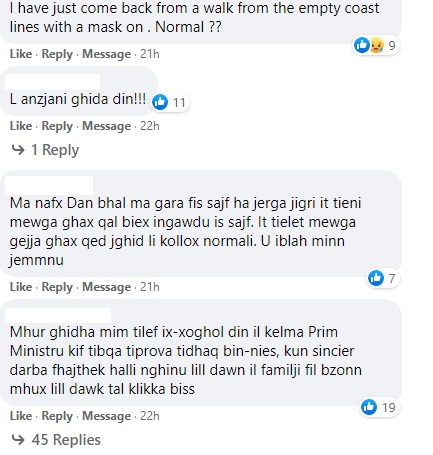
Task: Open reaction count 9 on mask comment
Action: (392, 45)
